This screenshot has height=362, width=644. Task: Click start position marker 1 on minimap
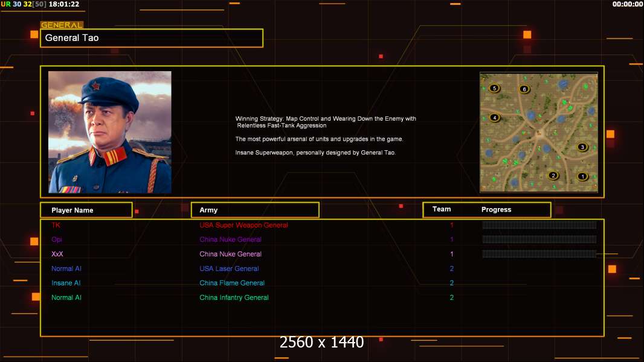(x=582, y=177)
